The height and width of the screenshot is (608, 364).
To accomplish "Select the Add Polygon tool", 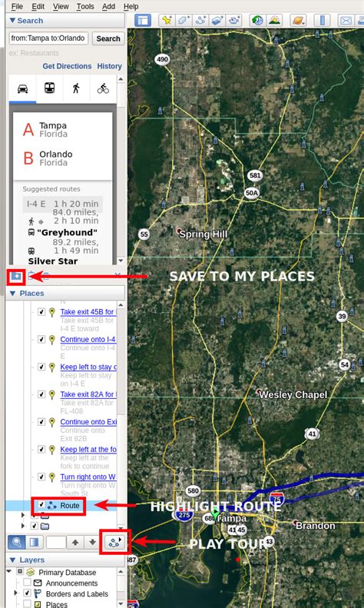I will 184,20.
